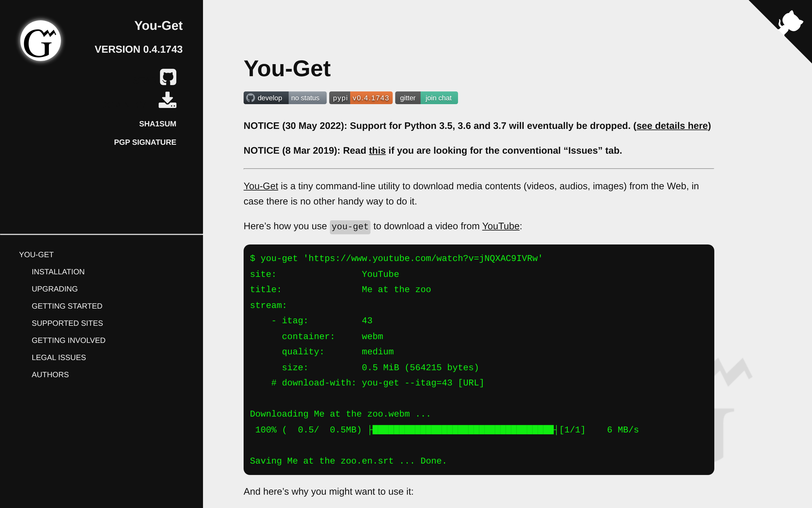Jump to LEGAL ISSUES section
Screen dimensions: 812x508
click(x=59, y=358)
